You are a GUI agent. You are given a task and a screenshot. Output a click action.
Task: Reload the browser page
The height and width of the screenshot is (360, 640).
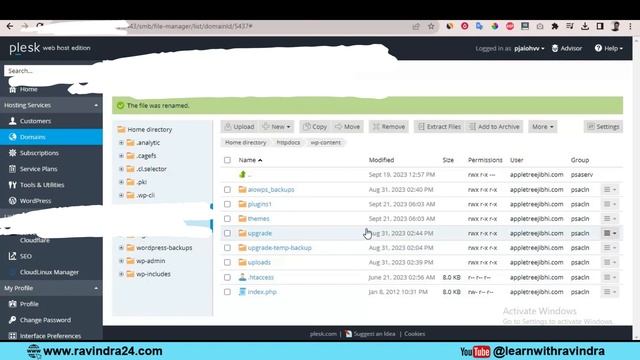click(x=40, y=26)
